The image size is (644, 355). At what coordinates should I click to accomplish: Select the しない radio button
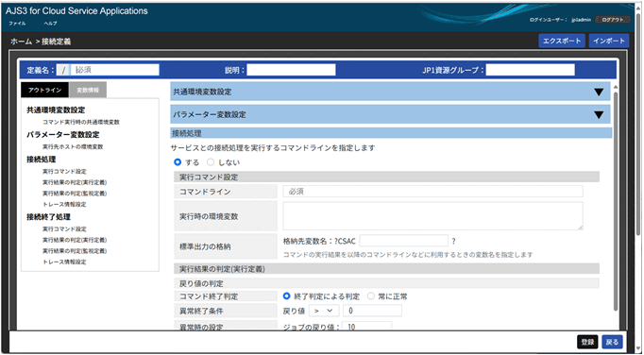click(x=211, y=162)
